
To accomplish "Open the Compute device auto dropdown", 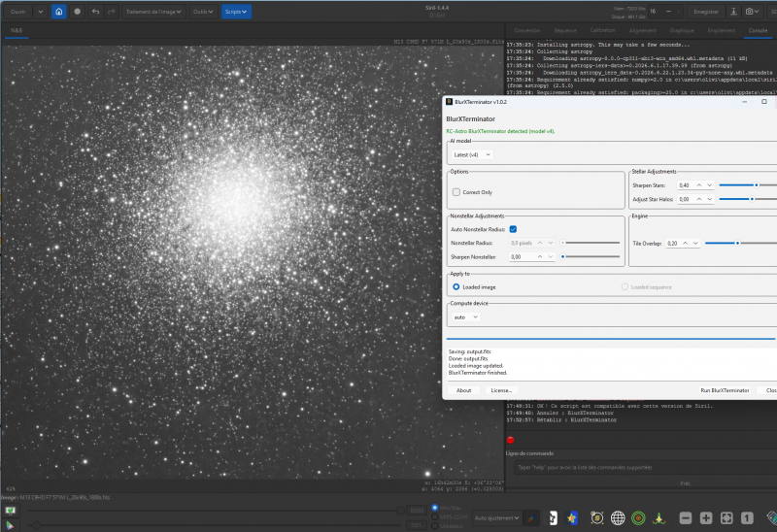I will click(466, 317).
